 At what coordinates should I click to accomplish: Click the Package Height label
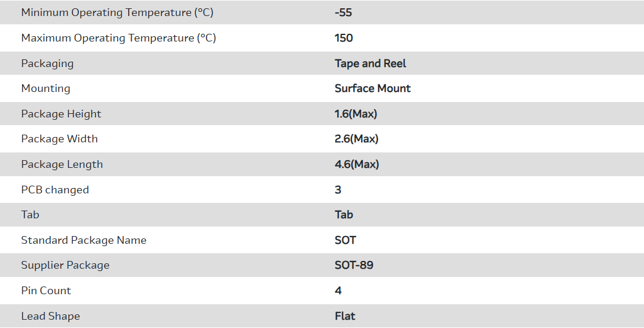tap(61, 114)
